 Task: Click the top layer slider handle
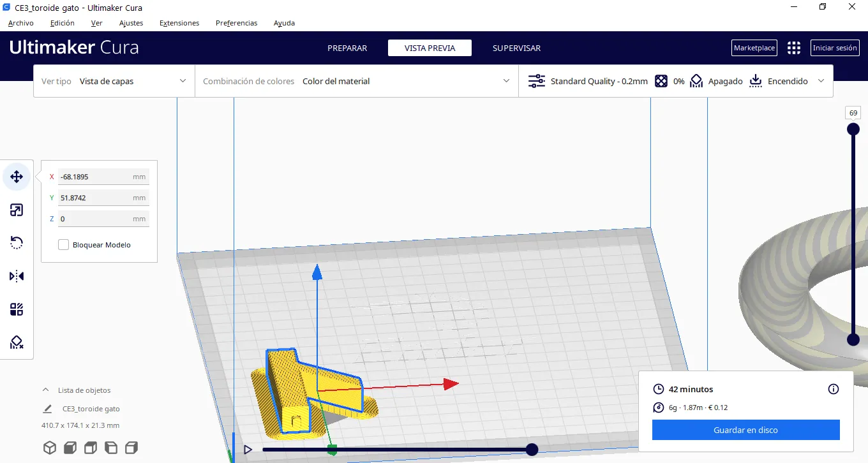tap(853, 129)
